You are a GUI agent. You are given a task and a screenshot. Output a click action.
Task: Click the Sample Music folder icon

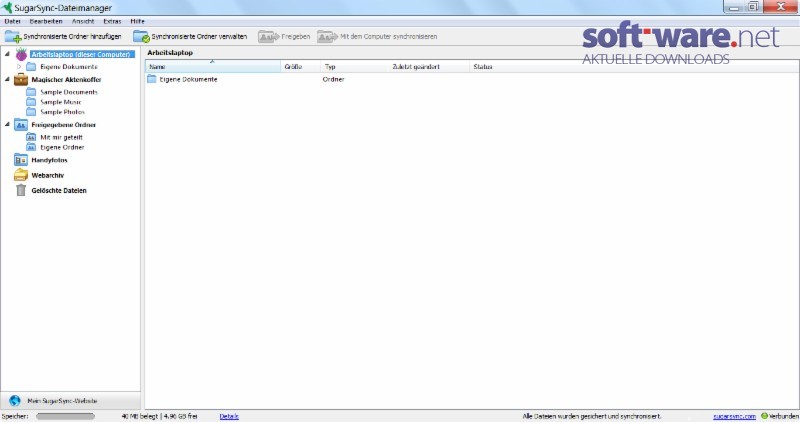(x=31, y=102)
